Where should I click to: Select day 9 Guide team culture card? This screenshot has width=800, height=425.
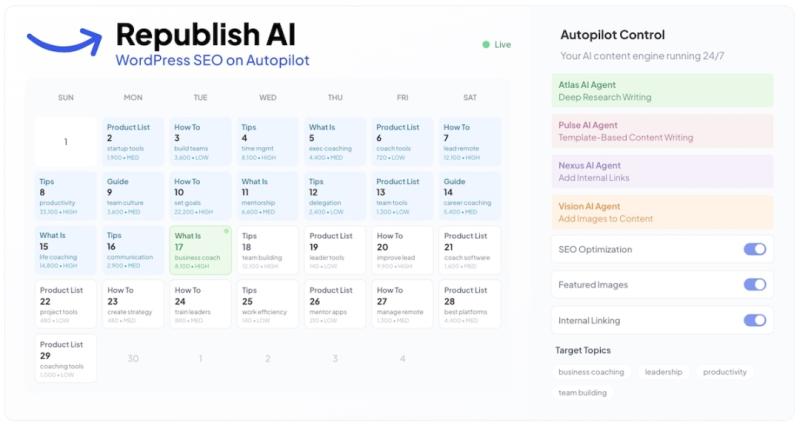tap(133, 196)
